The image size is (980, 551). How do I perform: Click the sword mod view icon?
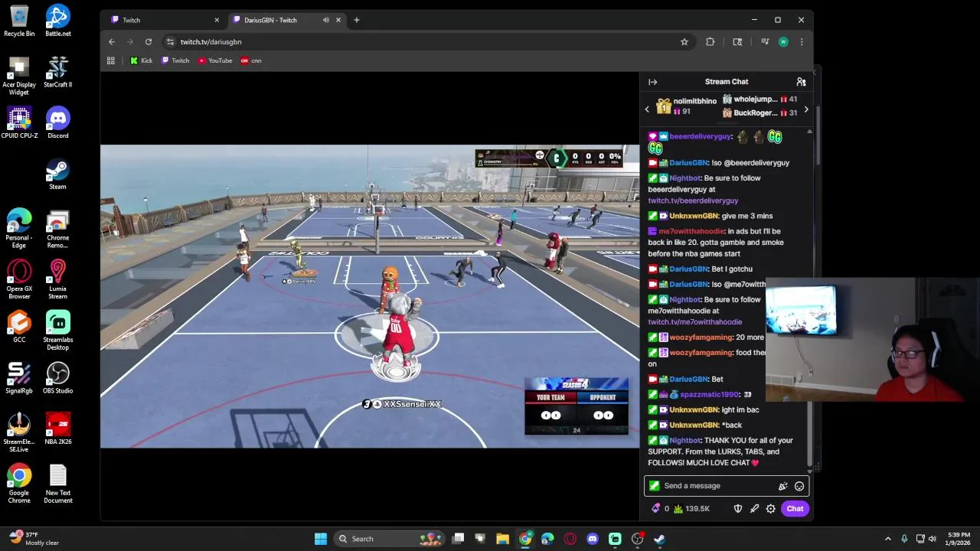[754, 509]
